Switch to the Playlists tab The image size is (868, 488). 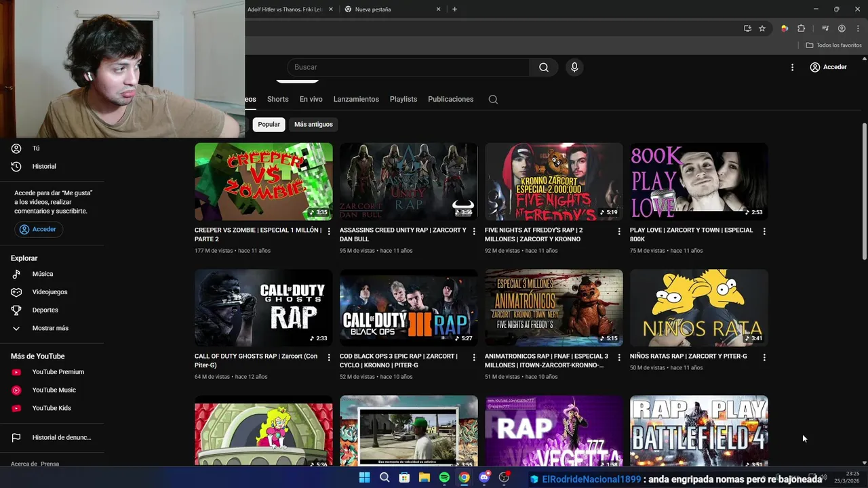pyautogui.click(x=403, y=99)
